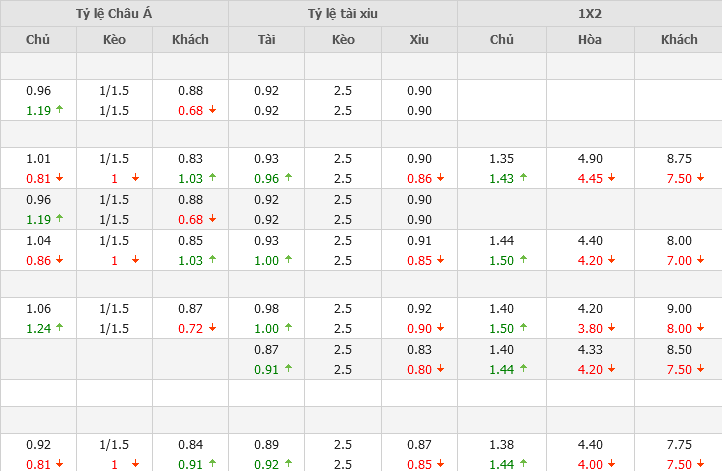This screenshot has height=471, width=722.
Task: Click the green up arrow beside 1.24
Action: pyautogui.click(x=59, y=328)
